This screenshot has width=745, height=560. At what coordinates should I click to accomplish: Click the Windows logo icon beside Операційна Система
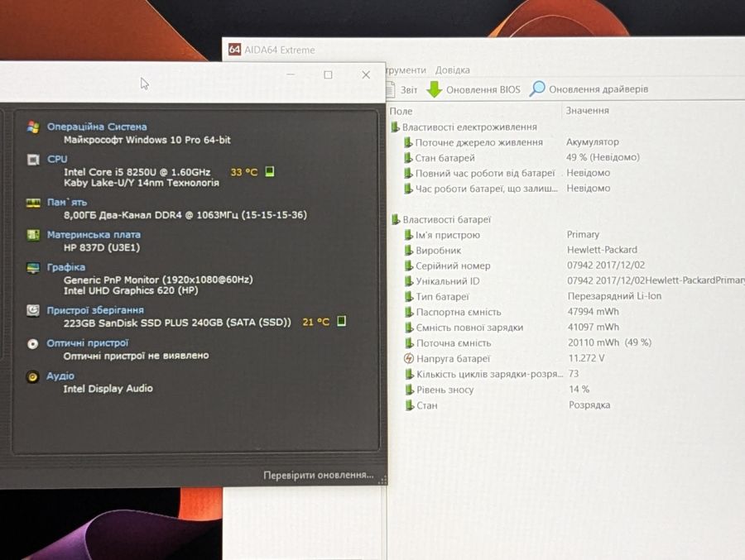tap(33, 127)
